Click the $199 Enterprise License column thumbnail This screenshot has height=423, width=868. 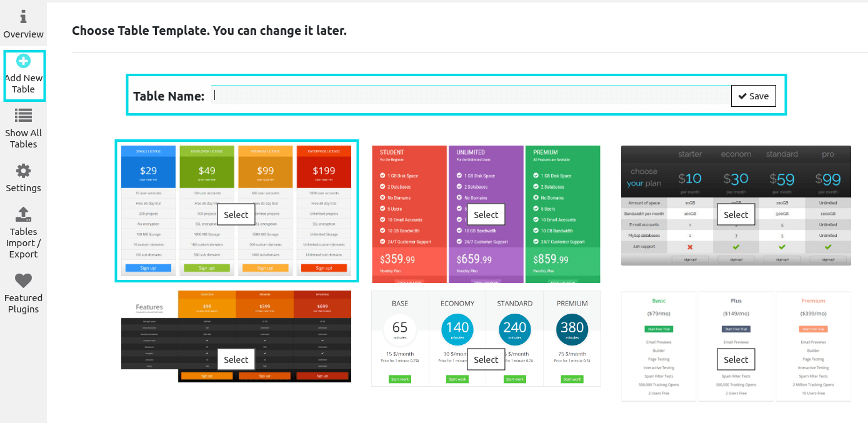324,211
